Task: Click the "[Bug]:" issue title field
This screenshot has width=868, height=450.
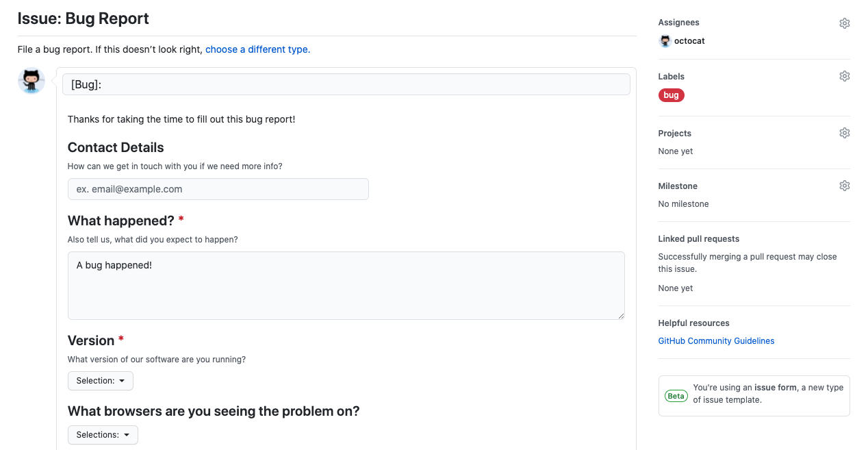Action: (x=346, y=83)
